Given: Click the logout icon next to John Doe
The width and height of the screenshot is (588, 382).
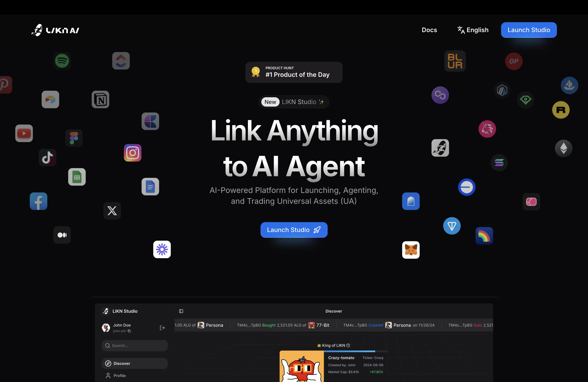Looking at the screenshot, I should pos(162,328).
